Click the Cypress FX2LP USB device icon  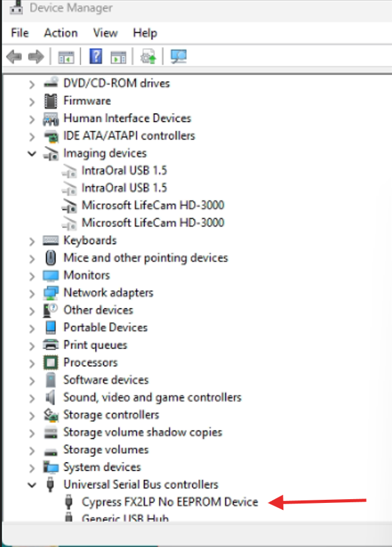coord(69,502)
